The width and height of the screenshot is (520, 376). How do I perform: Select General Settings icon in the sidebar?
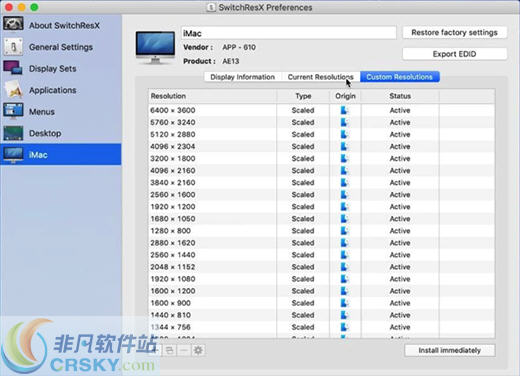[x=13, y=47]
